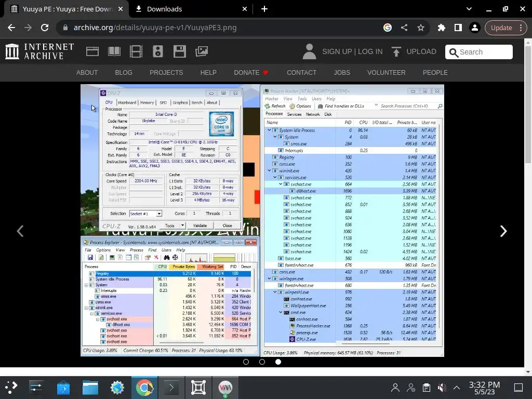
Task: Select the third carousel dot
Action: [x=278, y=362]
